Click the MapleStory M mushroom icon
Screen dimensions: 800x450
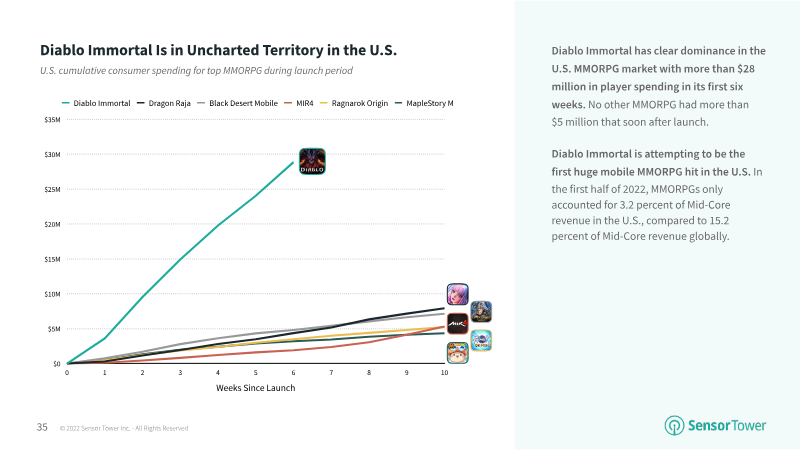click(458, 353)
